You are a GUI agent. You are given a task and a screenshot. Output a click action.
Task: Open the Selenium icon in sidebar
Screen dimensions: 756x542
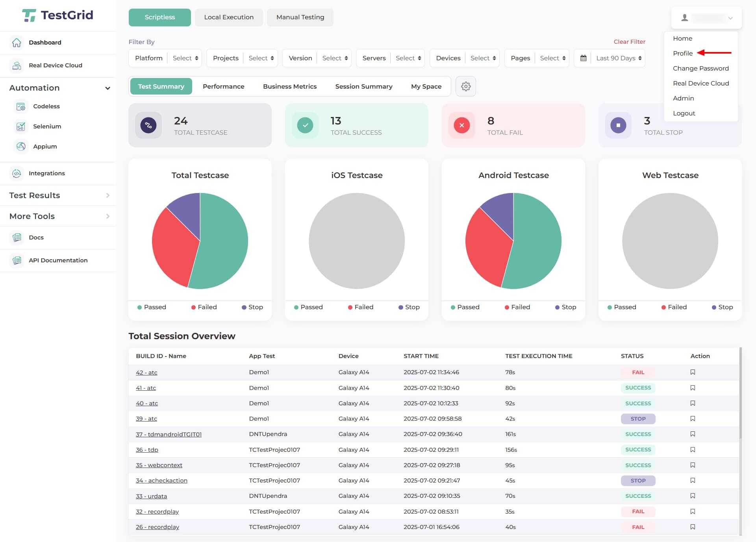[x=21, y=126]
